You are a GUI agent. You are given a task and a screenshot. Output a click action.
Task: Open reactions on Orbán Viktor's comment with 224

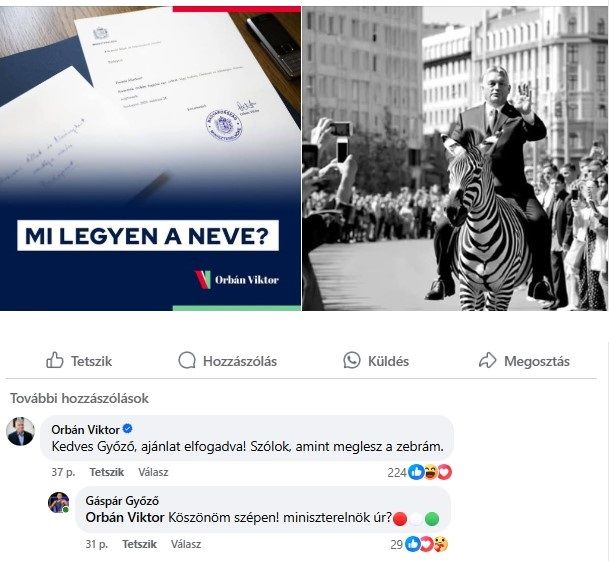(x=419, y=472)
